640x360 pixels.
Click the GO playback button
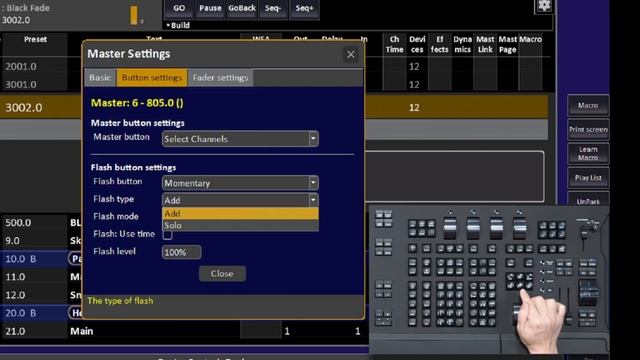tap(179, 9)
